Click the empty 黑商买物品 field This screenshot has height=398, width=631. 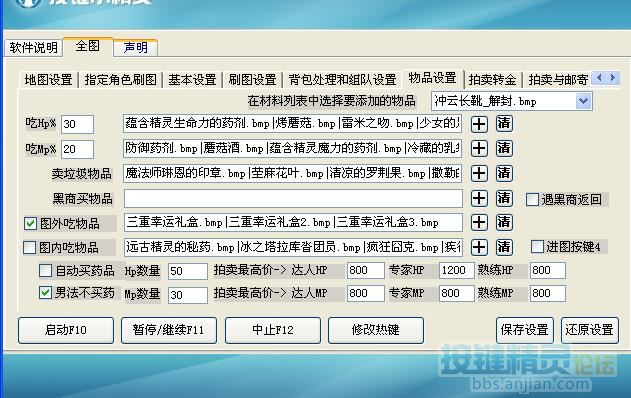(293, 198)
